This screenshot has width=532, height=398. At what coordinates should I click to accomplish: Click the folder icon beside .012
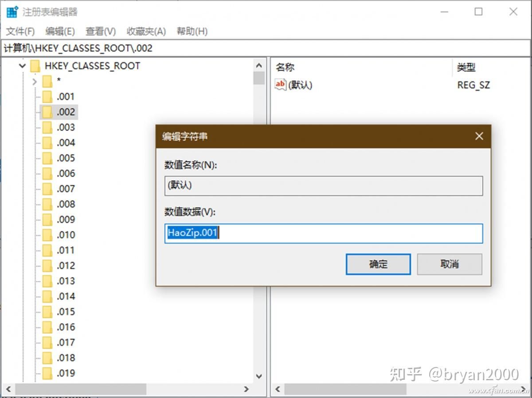pyautogui.click(x=47, y=266)
